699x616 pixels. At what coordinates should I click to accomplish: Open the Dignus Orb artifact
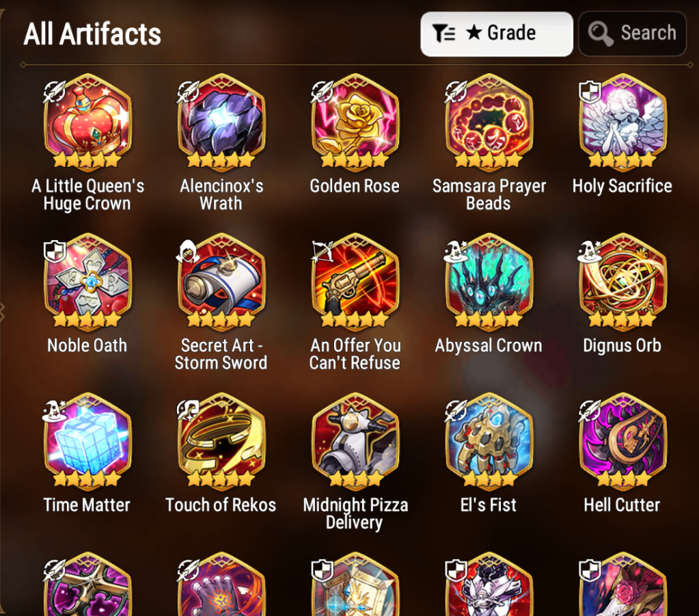click(622, 282)
